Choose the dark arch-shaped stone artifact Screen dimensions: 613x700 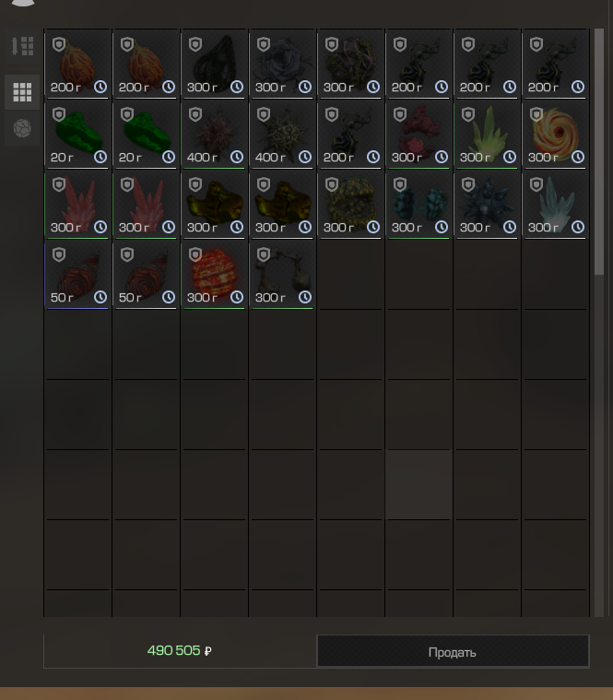283,275
